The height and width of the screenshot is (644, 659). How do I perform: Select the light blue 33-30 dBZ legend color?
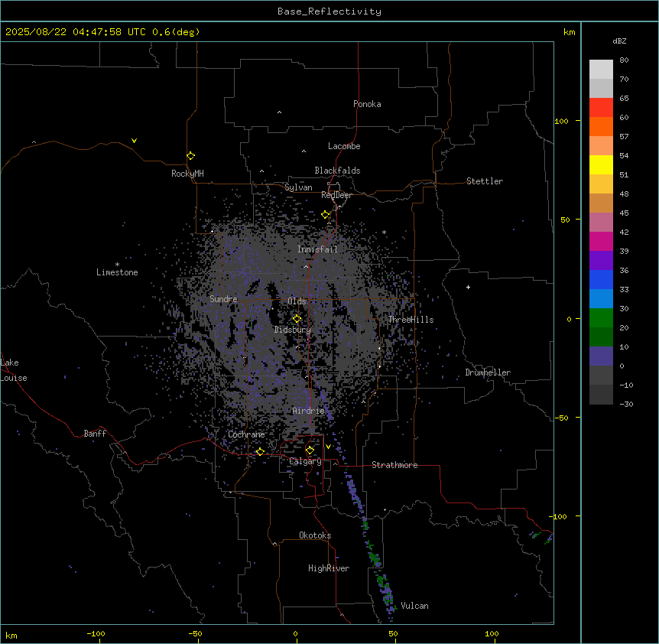tap(601, 298)
